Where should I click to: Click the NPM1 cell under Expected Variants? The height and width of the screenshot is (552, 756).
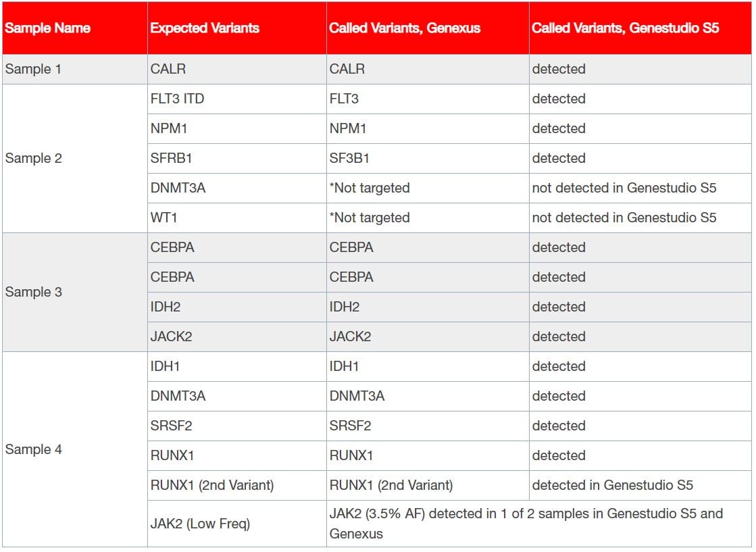[x=169, y=128]
